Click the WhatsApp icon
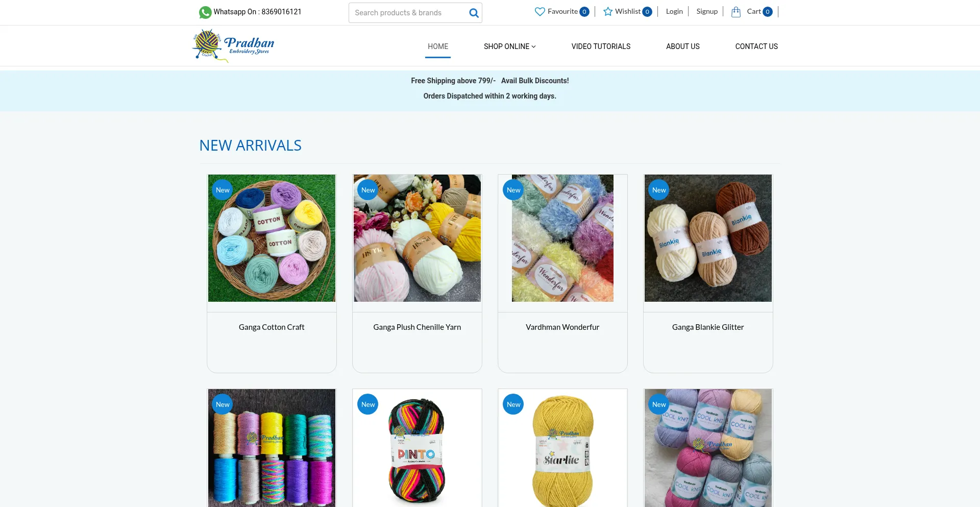 (x=205, y=12)
